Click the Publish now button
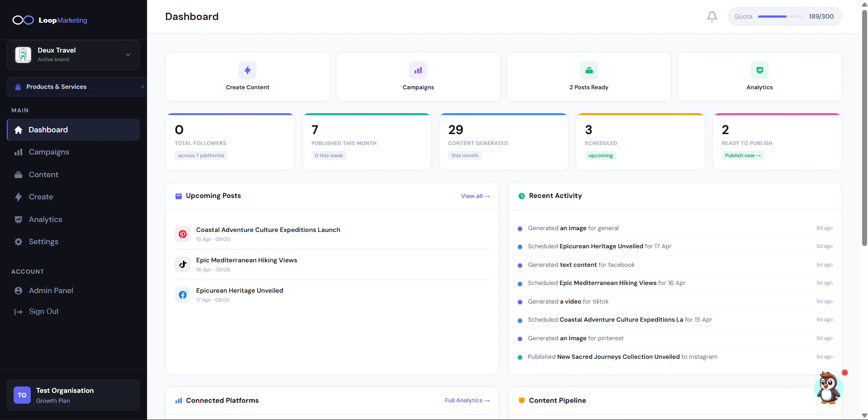This screenshot has height=420, width=868. 743,155
